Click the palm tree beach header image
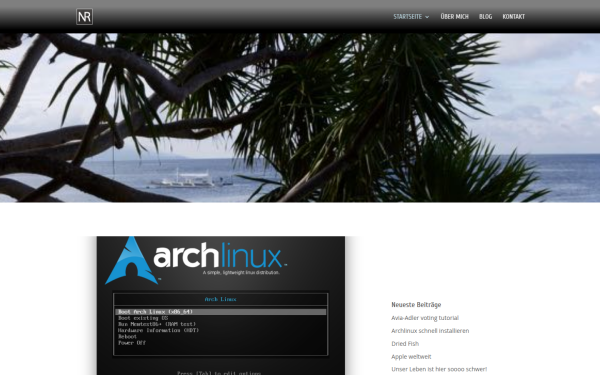 300,117
